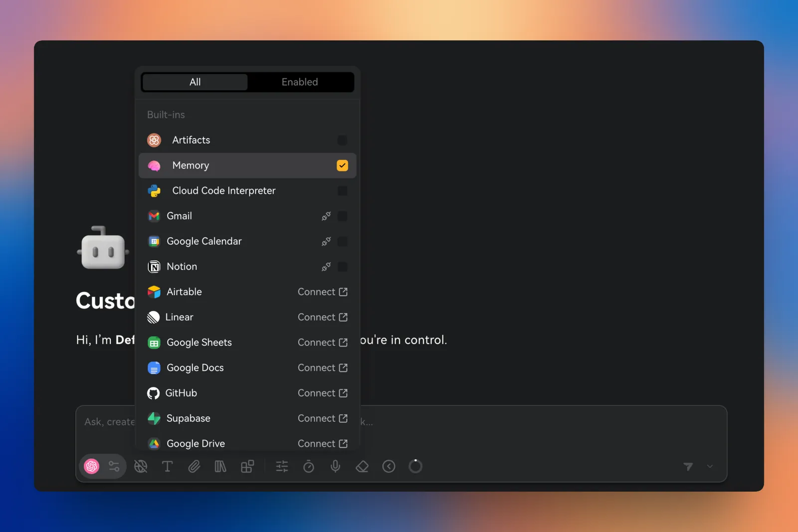Tick the Notion checkbox
Viewport: 798px width, 532px height.
coord(342,267)
